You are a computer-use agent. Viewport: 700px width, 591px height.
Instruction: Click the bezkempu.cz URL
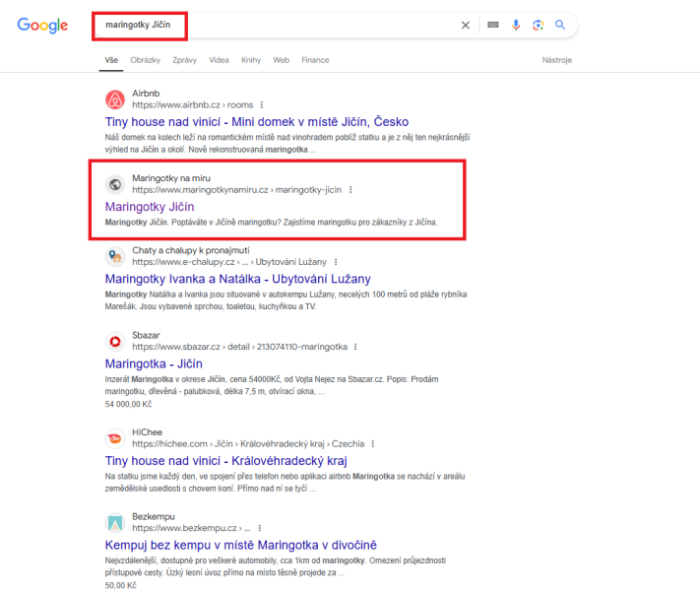pyautogui.click(x=191, y=528)
